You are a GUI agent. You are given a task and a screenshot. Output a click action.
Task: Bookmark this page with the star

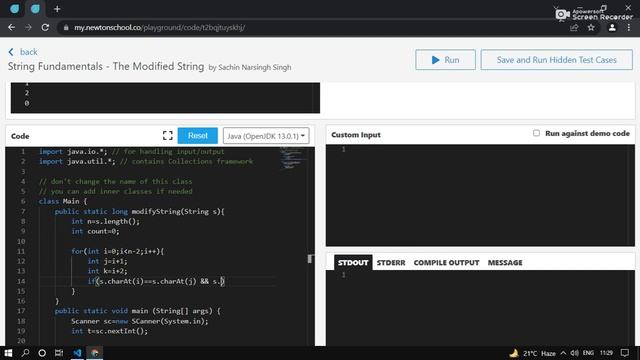591,28
